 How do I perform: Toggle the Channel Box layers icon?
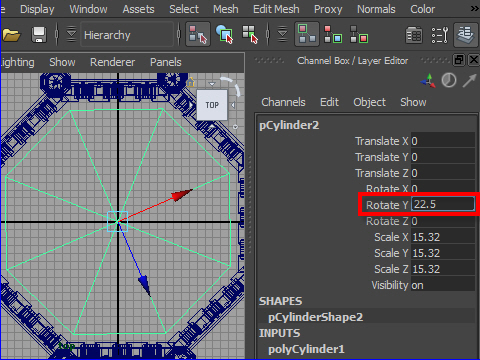(x=466, y=35)
